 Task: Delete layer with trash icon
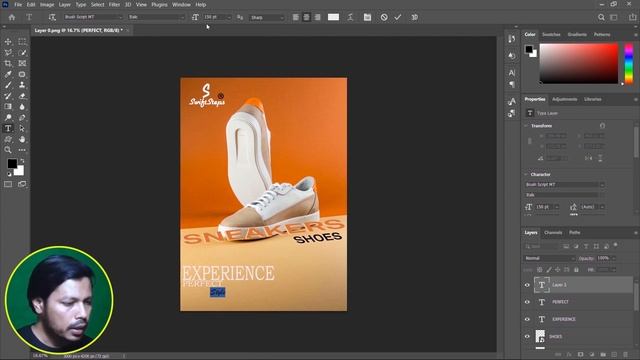[626, 355]
